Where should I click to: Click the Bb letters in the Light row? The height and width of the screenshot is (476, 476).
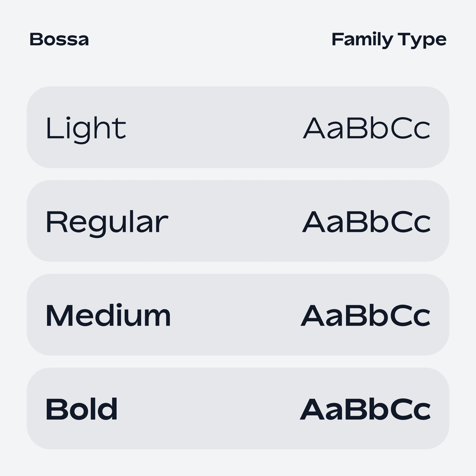click(367, 128)
